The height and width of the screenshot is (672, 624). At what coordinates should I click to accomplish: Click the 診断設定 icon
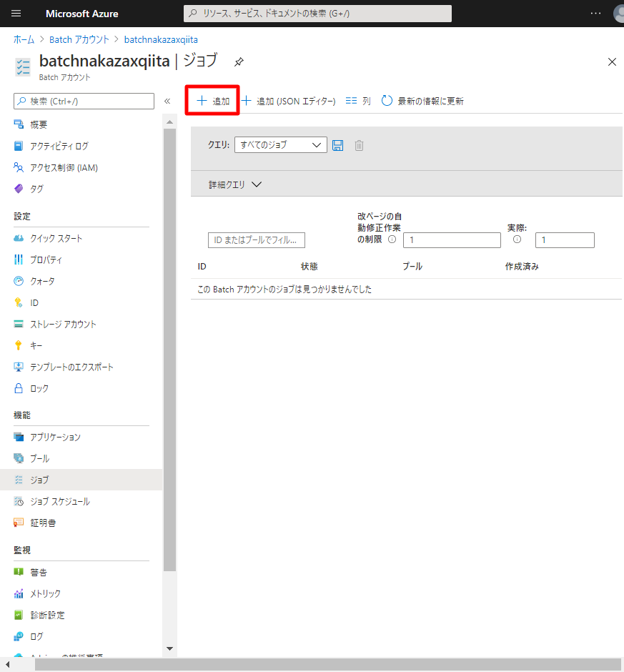19,615
